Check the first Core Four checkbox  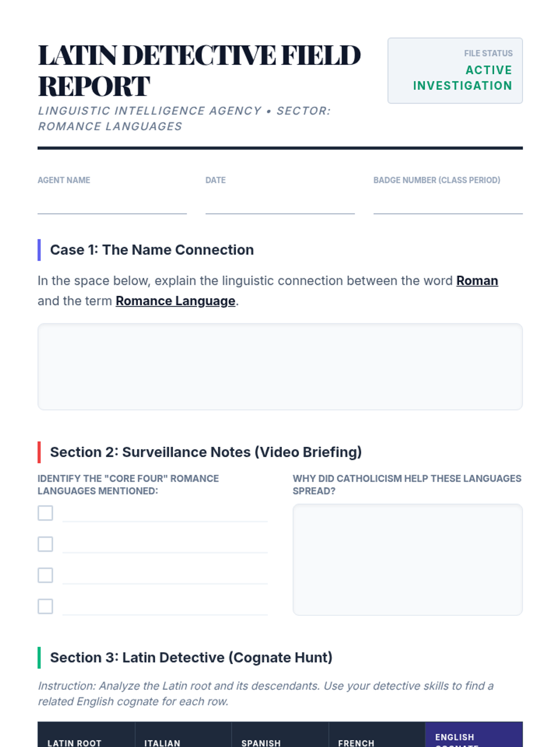coord(45,513)
